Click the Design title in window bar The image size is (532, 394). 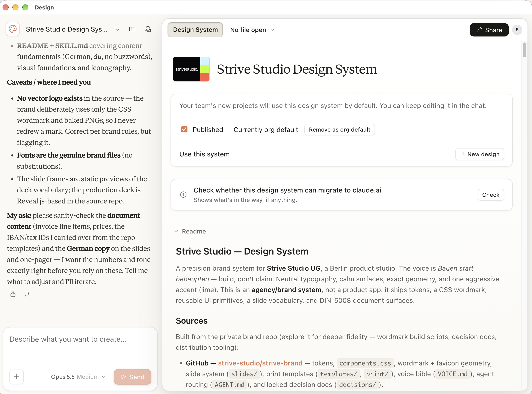(x=44, y=7)
